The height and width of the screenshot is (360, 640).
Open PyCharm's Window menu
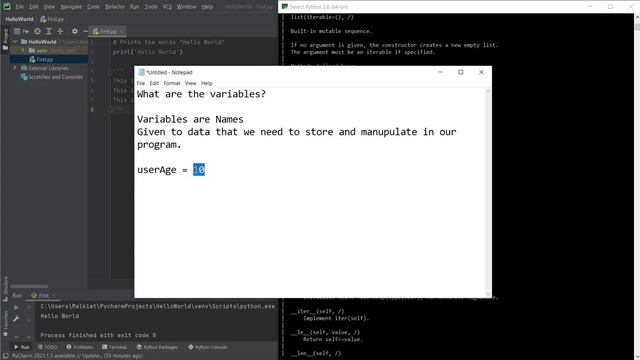coord(187,7)
